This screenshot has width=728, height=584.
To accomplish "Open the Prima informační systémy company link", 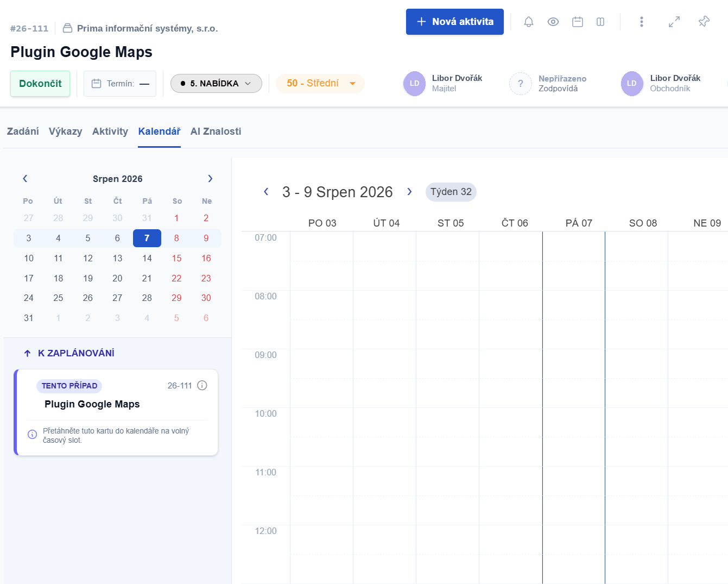I will [x=147, y=28].
